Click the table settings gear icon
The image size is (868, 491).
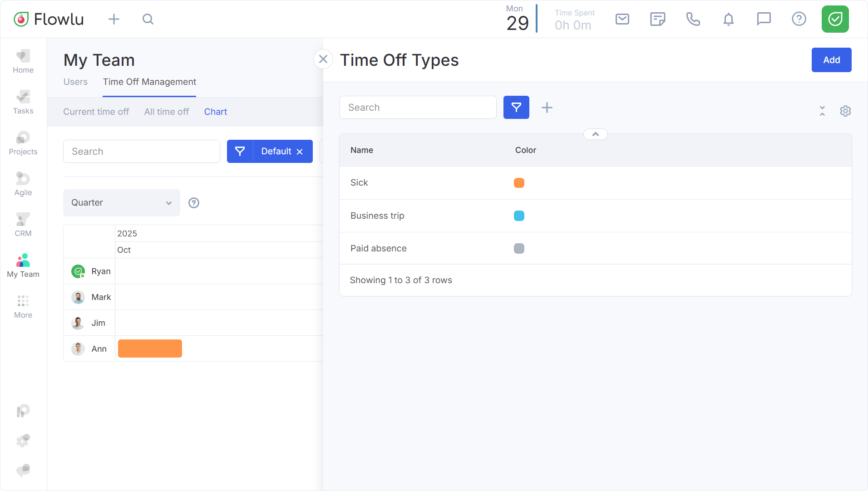(x=845, y=111)
